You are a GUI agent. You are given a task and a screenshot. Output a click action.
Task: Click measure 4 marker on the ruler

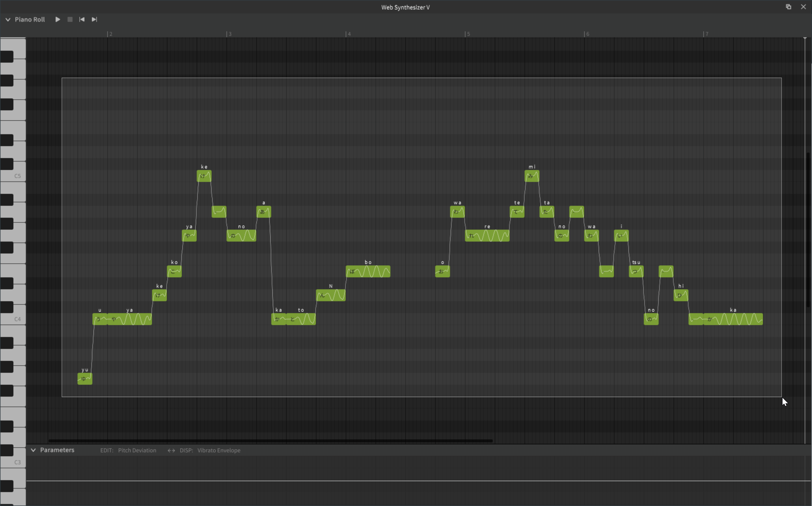348,34
